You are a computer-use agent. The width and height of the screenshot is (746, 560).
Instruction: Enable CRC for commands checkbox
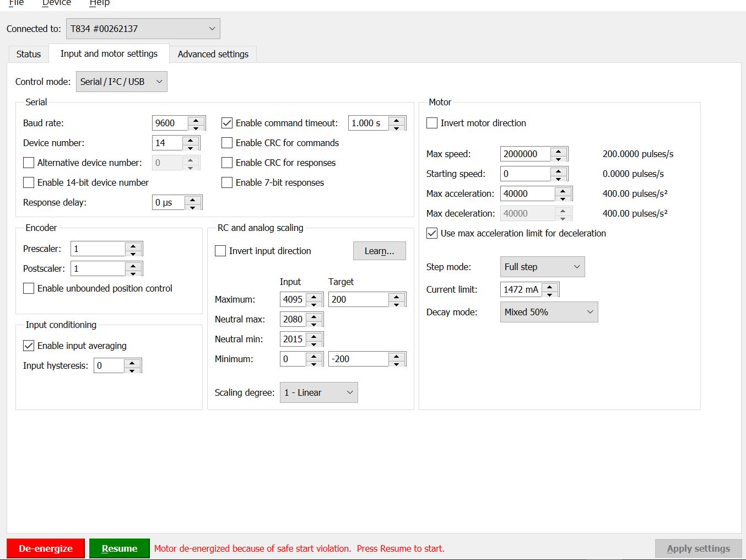pos(227,143)
